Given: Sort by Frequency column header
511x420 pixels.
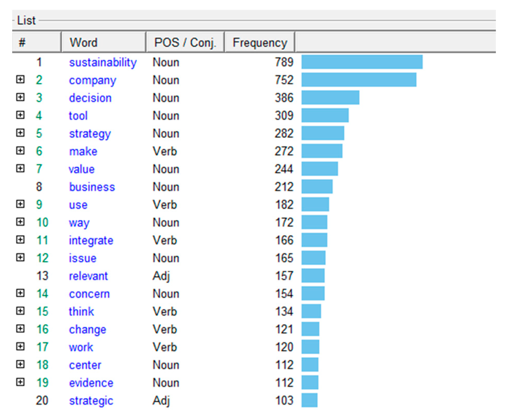Looking at the screenshot, I should click(260, 42).
